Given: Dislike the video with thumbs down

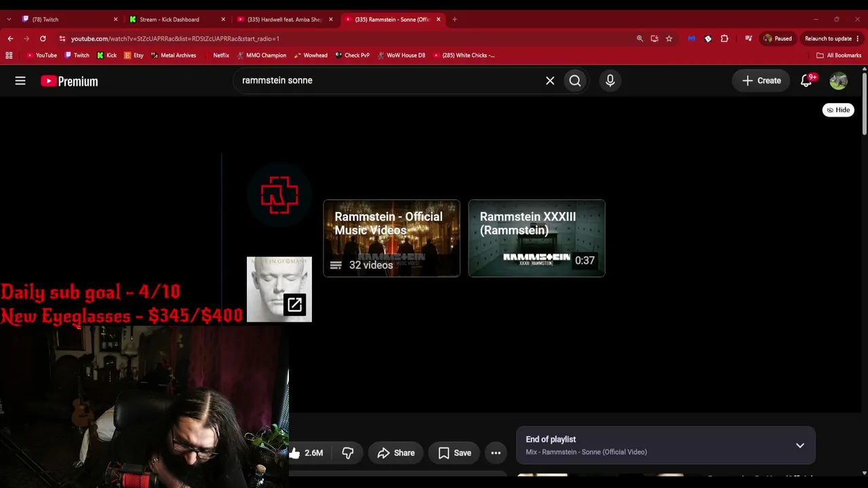Looking at the screenshot, I should [348, 453].
